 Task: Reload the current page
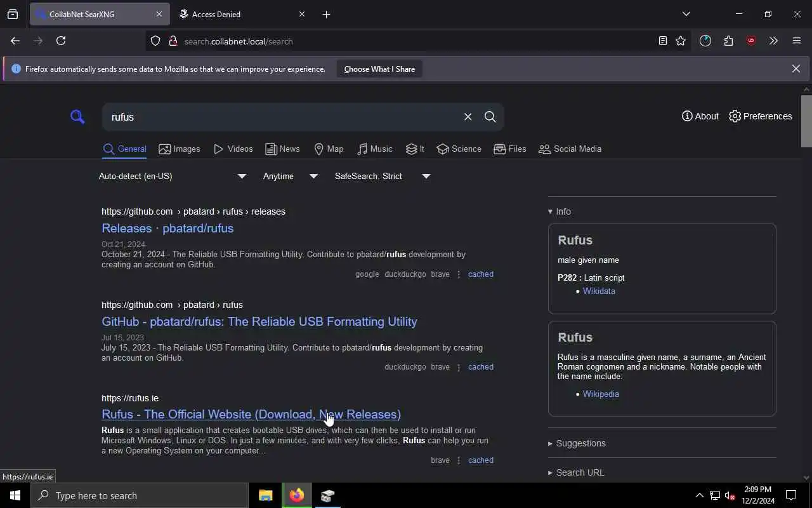click(61, 41)
